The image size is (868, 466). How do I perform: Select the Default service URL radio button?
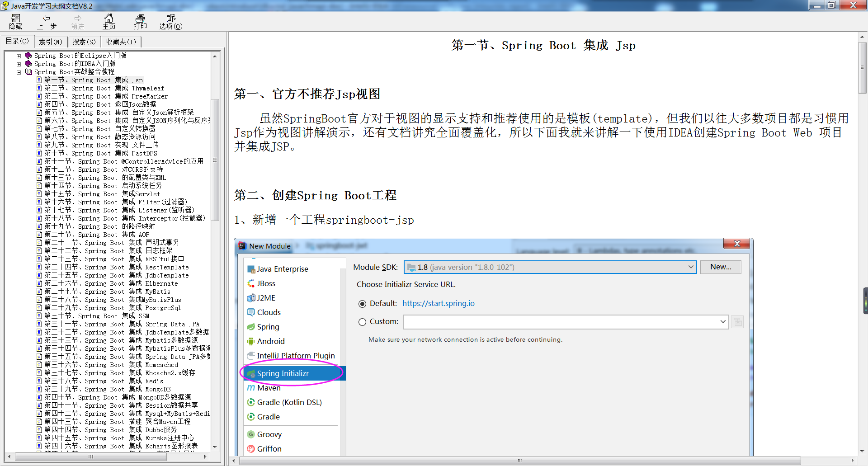point(362,304)
